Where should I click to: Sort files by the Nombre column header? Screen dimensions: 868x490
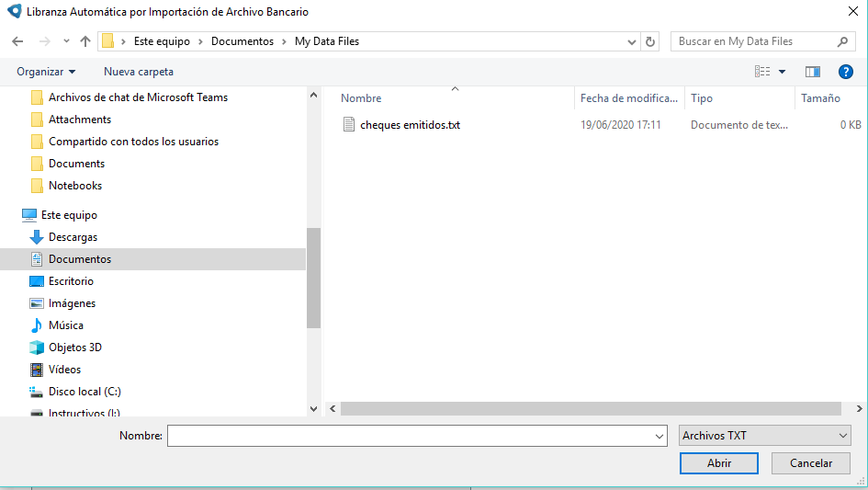361,98
